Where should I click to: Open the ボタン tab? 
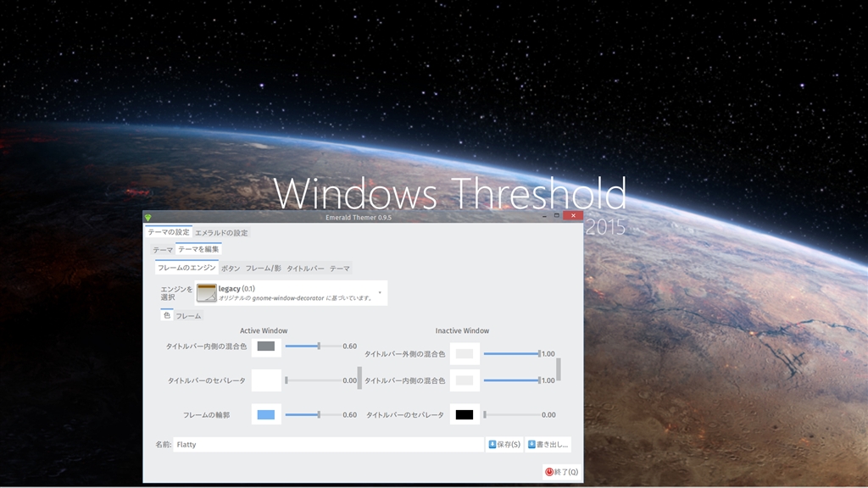tap(231, 269)
